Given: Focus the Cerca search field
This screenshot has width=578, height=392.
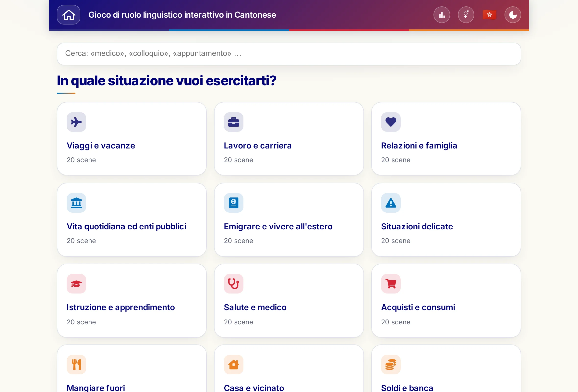Looking at the screenshot, I should click(x=289, y=54).
